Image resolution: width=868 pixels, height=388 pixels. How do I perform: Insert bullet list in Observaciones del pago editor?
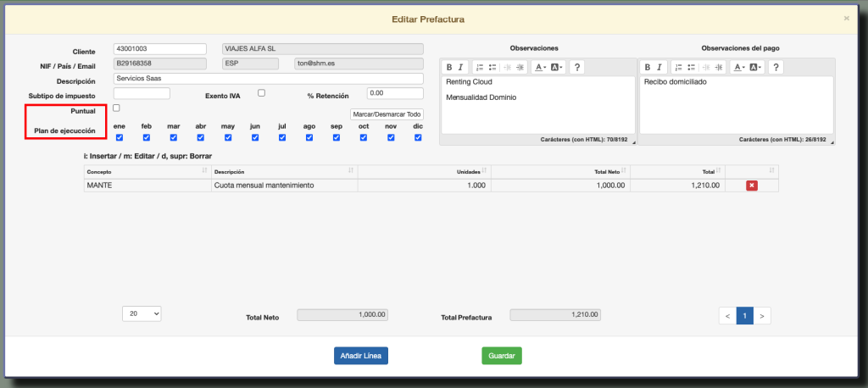pyautogui.click(x=689, y=67)
